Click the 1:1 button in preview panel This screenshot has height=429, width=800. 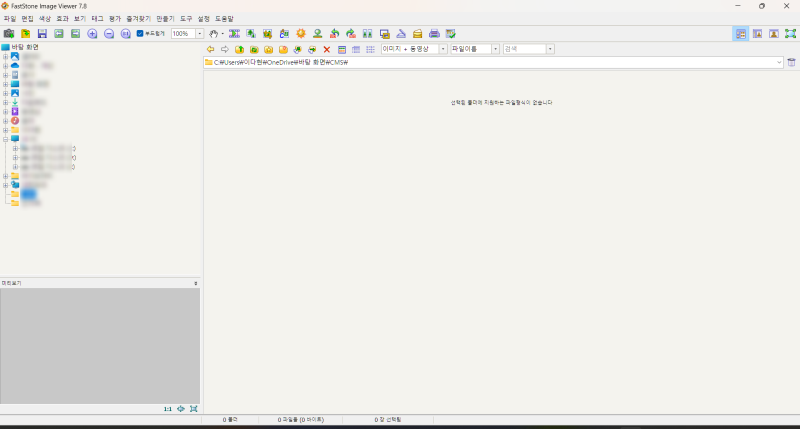coord(168,409)
